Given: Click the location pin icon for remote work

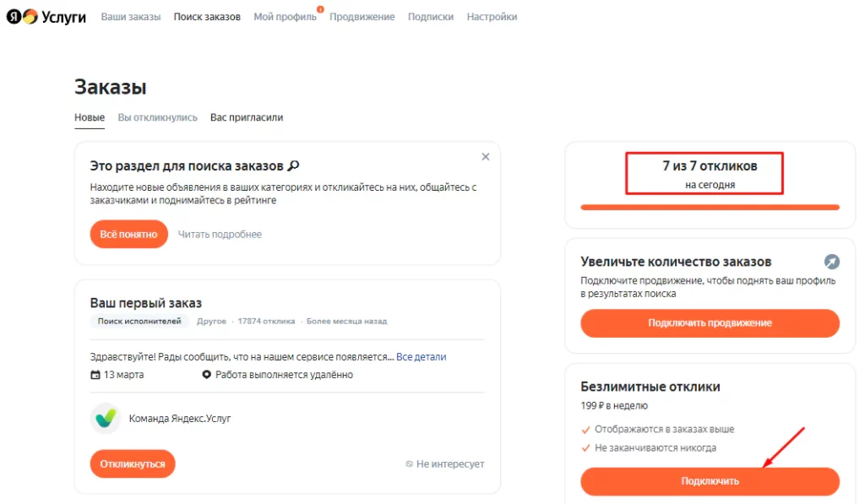Looking at the screenshot, I should [206, 375].
